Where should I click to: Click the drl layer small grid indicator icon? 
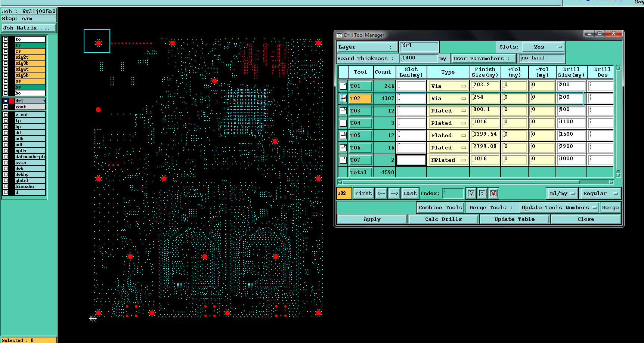[x=44, y=101]
